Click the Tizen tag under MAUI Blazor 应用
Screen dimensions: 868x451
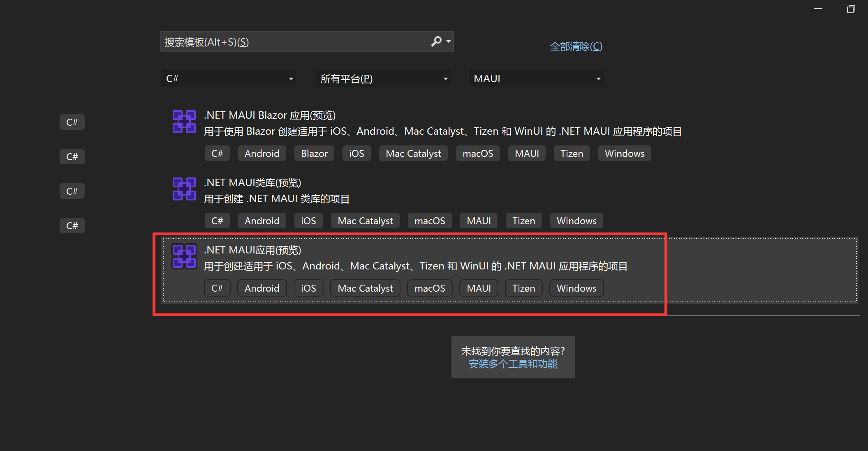572,154
